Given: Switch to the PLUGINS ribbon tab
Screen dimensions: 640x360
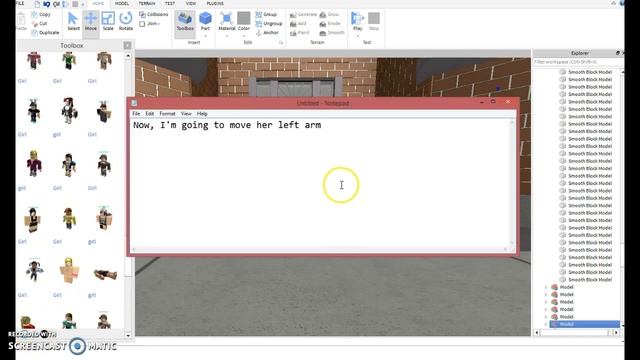Looking at the screenshot, I should point(215,3).
